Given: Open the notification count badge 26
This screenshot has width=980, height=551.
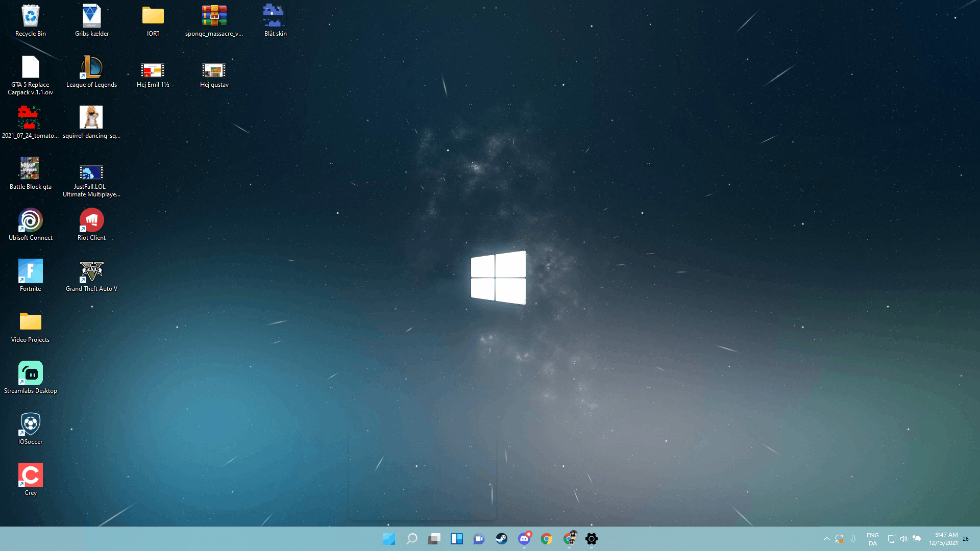Looking at the screenshot, I should (x=966, y=539).
